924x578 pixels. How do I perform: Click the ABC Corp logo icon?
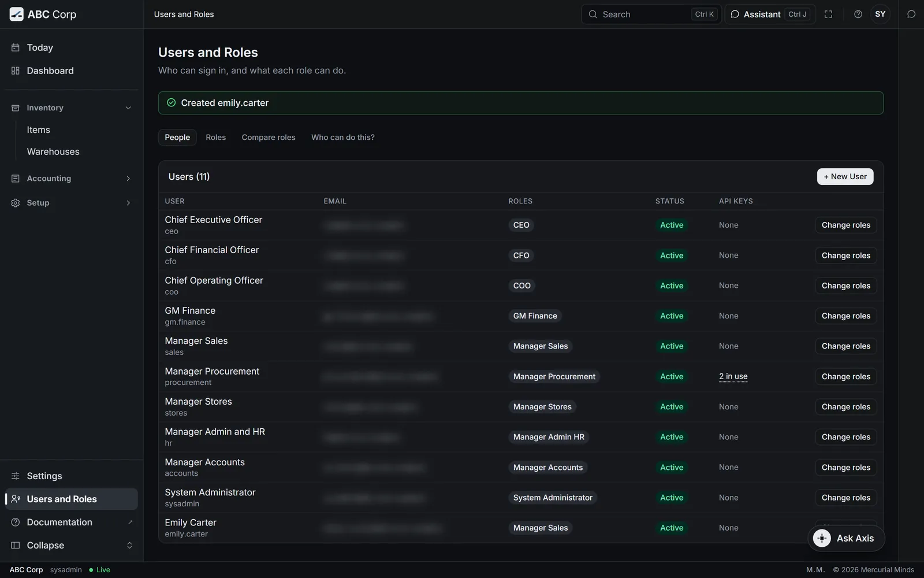point(17,14)
